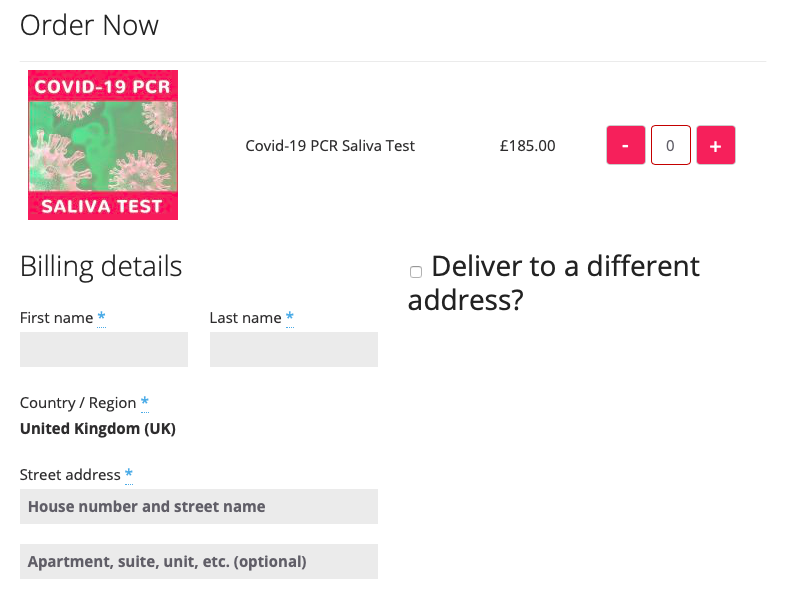Decrease quantity with the minus button
The image size is (785, 599).
(x=625, y=145)
